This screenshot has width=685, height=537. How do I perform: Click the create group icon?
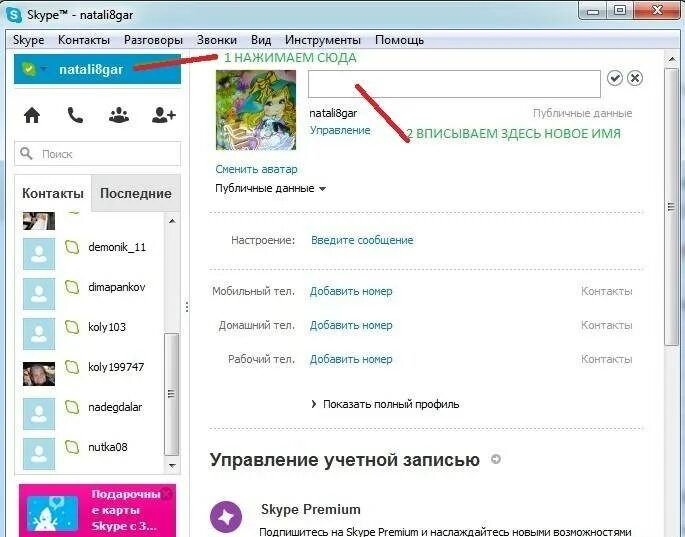pos(119,115)
